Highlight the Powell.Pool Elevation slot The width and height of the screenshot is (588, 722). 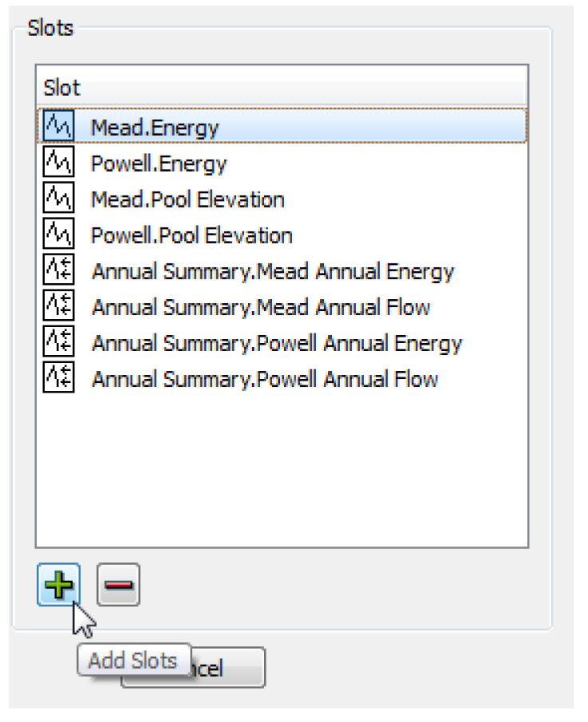(191, 235)
